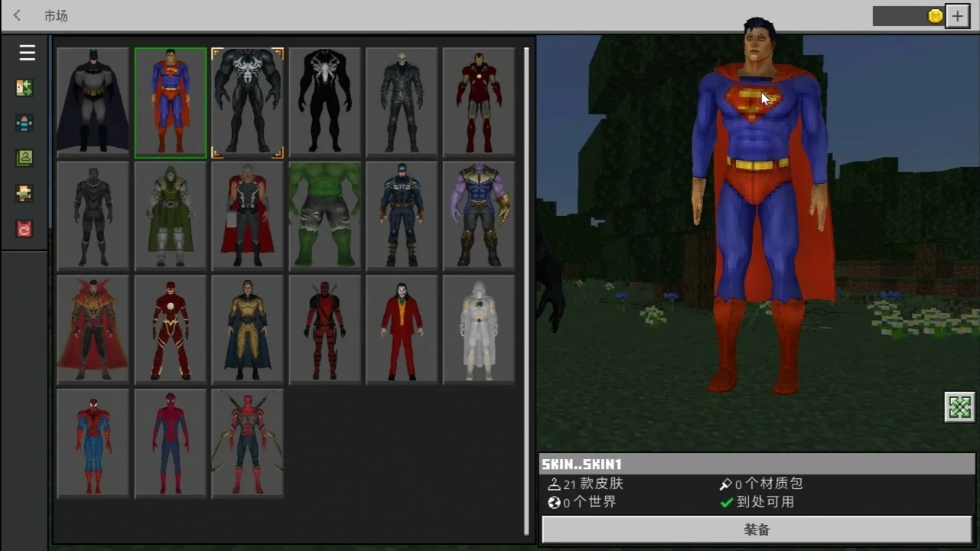Open the running character sidebar icon
The image size is (980, 551).
[24, 193]
